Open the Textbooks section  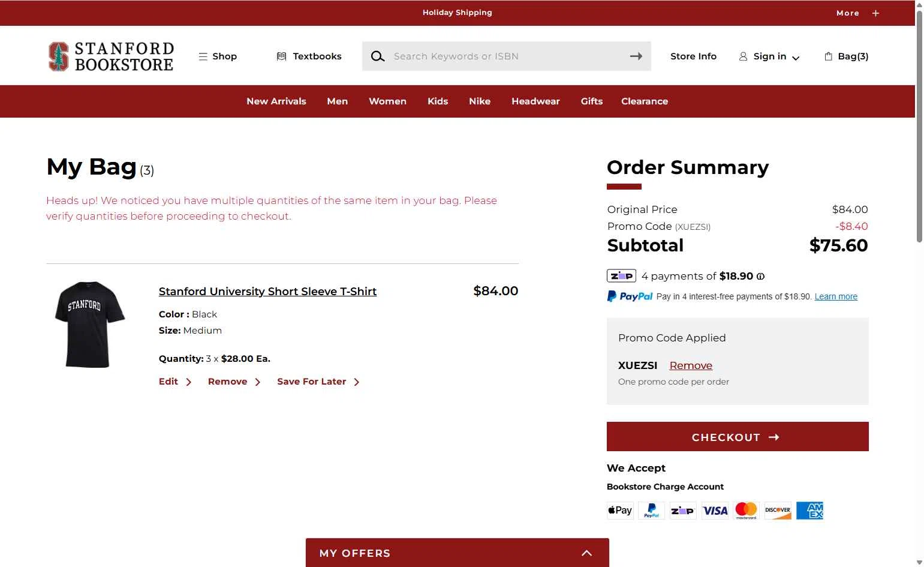[x=309, y=56]
